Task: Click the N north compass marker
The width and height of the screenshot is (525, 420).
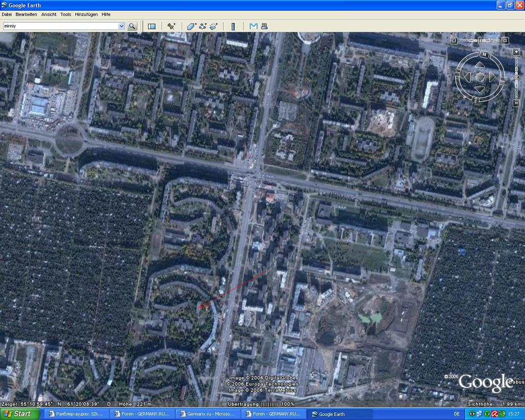Action: click(484, 54)
